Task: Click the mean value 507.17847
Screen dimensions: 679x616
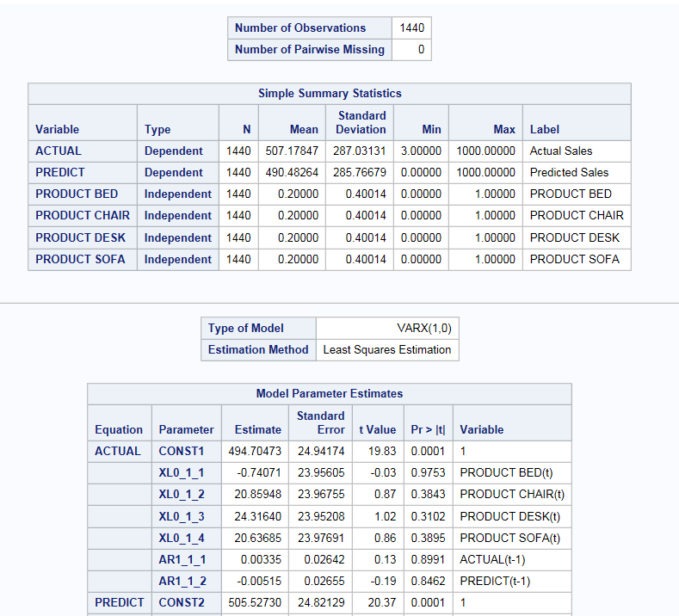Action: click(292, 151)
